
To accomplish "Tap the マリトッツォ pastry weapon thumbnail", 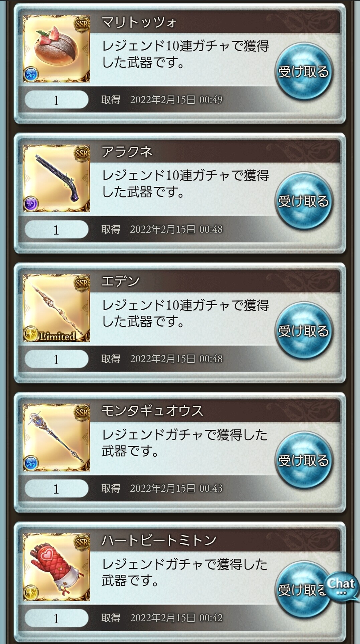I will click(56, 49).
